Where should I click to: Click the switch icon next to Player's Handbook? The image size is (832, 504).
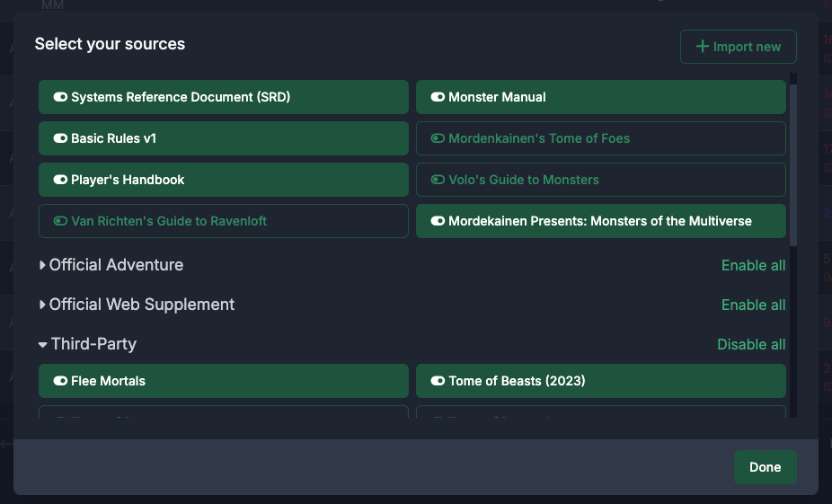coord(60,180)
